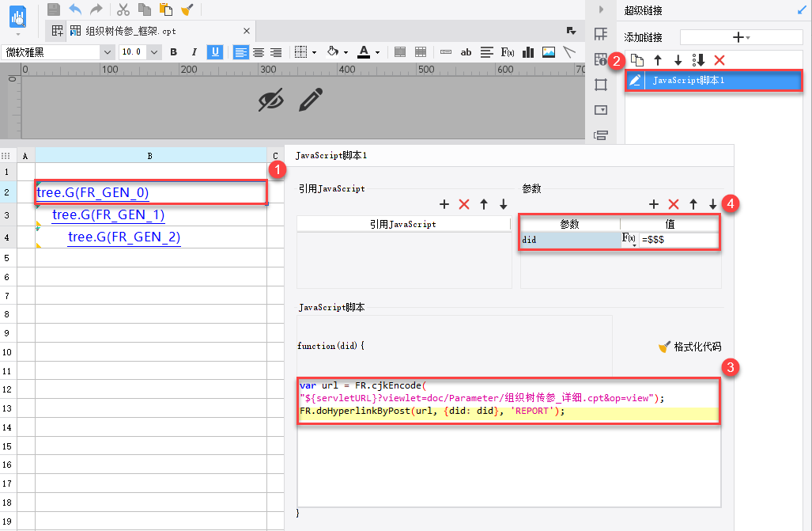The image size is (812, 531).
Task: Insert a plain text element (ab)
Action: (466, 52)
